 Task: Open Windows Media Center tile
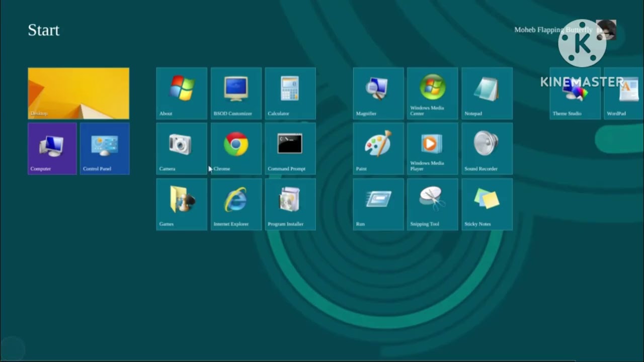tap(433, 94)
